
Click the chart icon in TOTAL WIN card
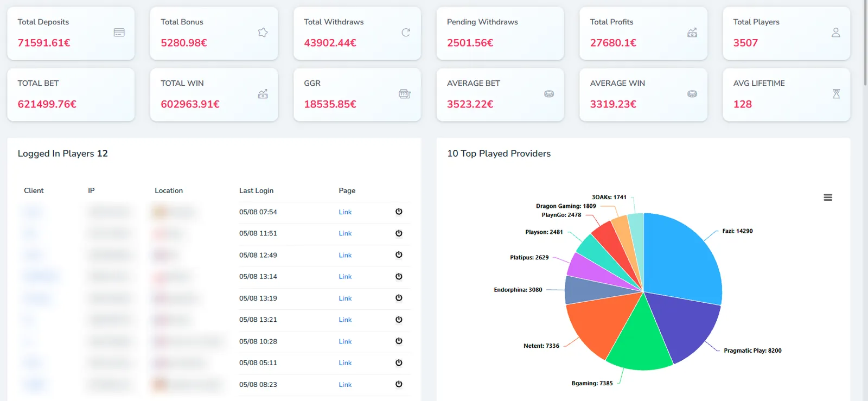[263, 94]
